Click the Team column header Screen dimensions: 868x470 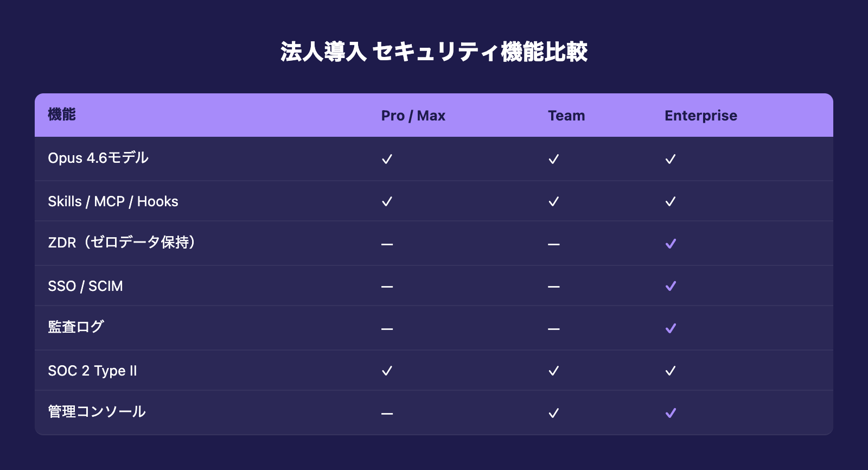click(566, 116)
